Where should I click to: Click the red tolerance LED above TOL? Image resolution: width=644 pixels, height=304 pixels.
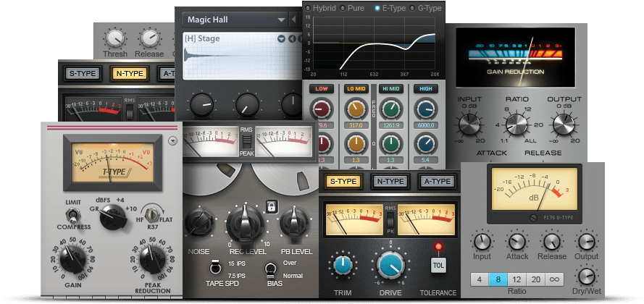(438, 248)
